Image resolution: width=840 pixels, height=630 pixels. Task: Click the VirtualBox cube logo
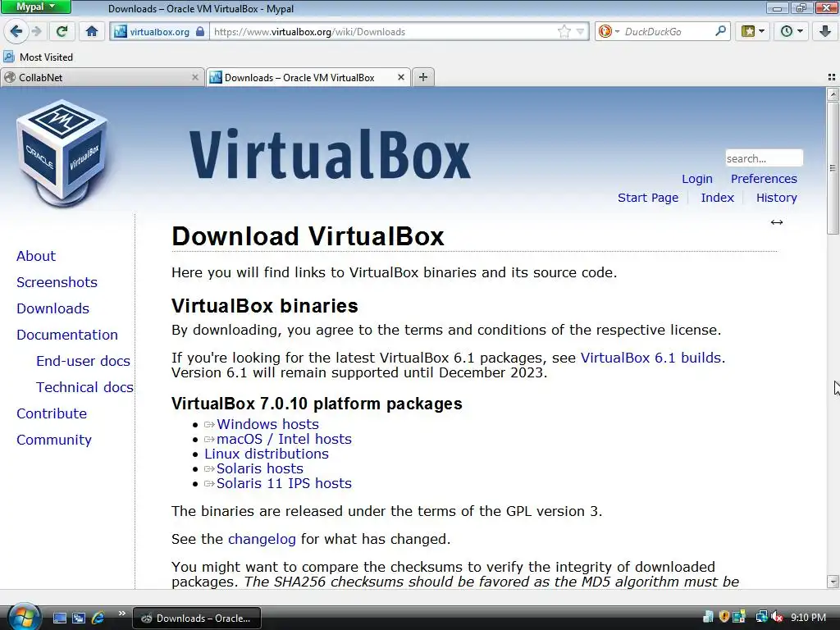click(62, 153)
